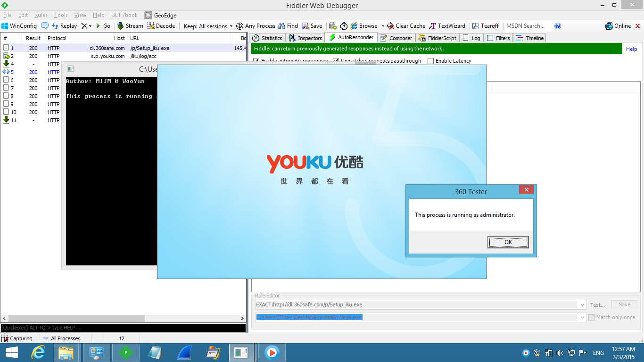Click the Any Process target icon
Viewport: 644px width, 362px height.
(256, 26)
